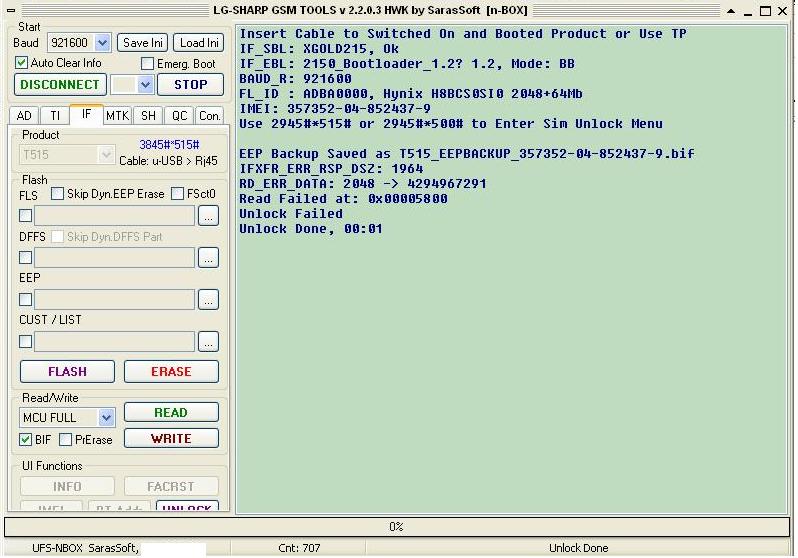Tick the EEP file checkbox
798x558 pixels.
pos(25,299)
